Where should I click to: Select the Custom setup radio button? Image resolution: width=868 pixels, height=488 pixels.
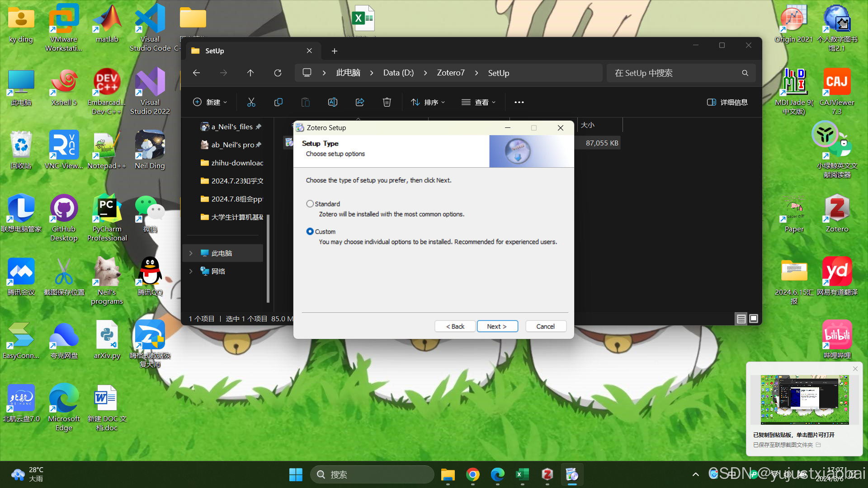click(x=310, y=231)
